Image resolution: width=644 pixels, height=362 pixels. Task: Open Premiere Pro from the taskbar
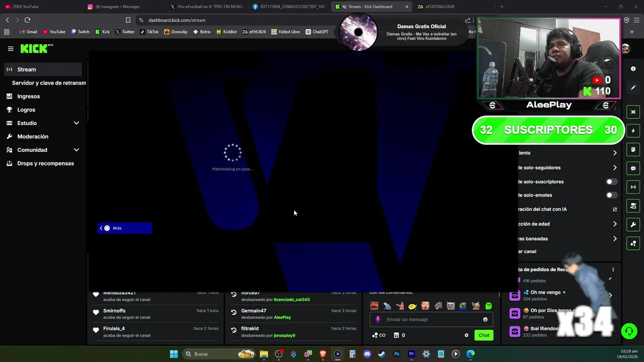[x=412, y=354]
